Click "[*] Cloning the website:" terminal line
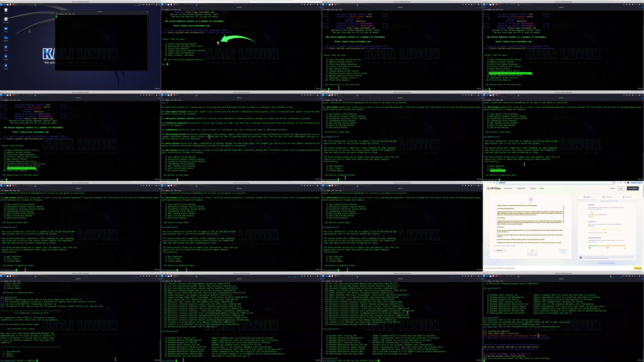The height and width of the screenshot is (362, 644). coord(496,331)
